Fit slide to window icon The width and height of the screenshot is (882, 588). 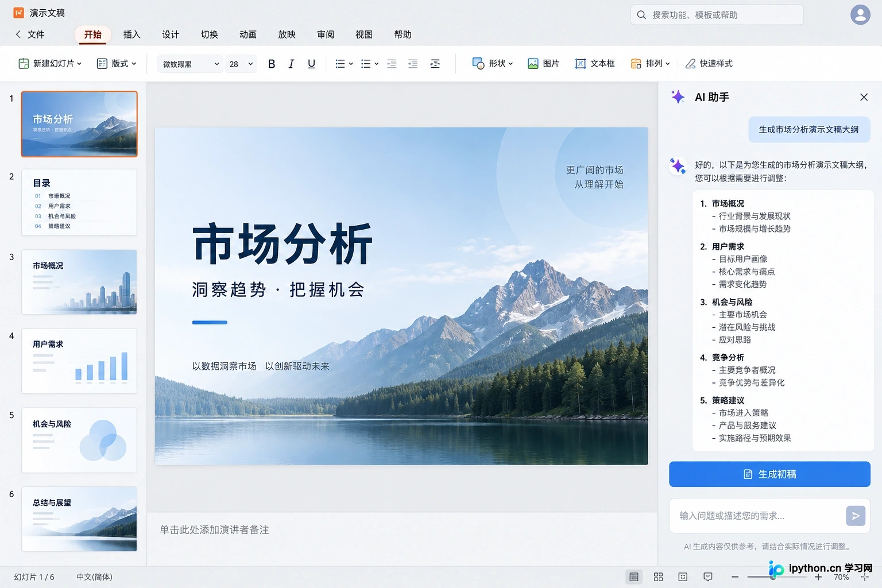click(865, 577)
